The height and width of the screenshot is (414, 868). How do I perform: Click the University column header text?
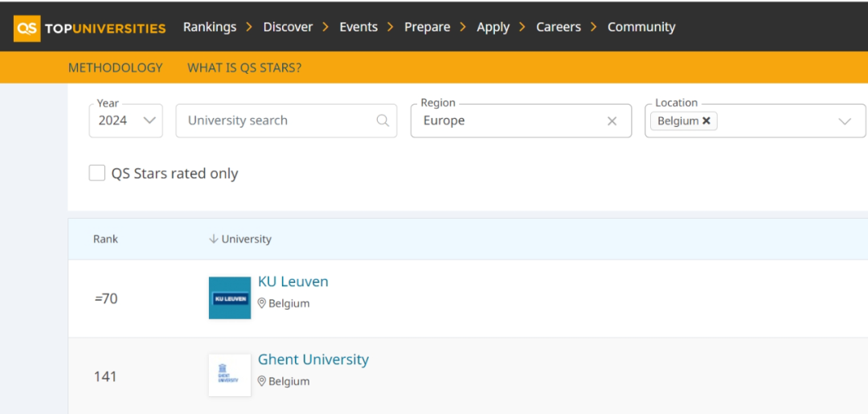[247, 239]
